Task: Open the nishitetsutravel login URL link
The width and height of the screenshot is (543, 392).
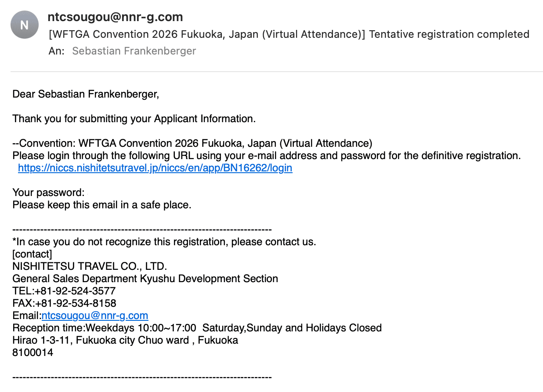Action: (155, 168)
